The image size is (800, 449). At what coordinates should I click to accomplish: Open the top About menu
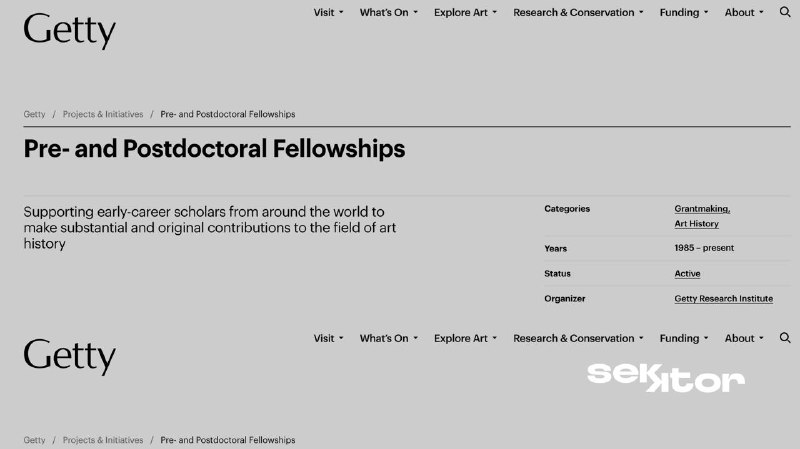[x=744, y=12]
